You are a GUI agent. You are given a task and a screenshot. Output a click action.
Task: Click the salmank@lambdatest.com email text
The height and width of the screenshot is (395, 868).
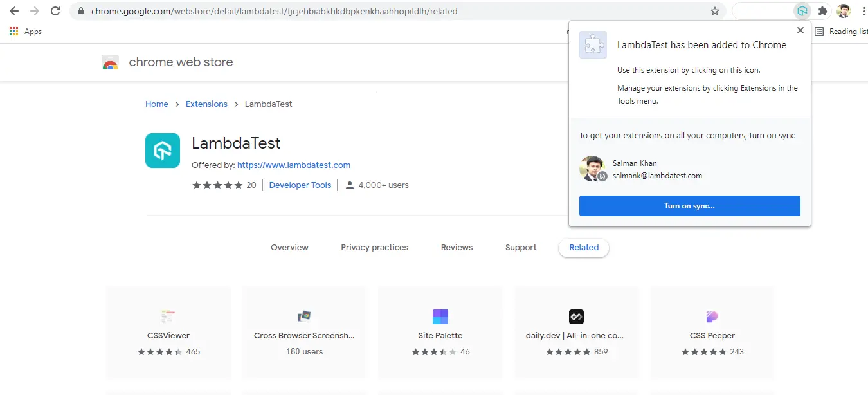[x=657, y=176]
